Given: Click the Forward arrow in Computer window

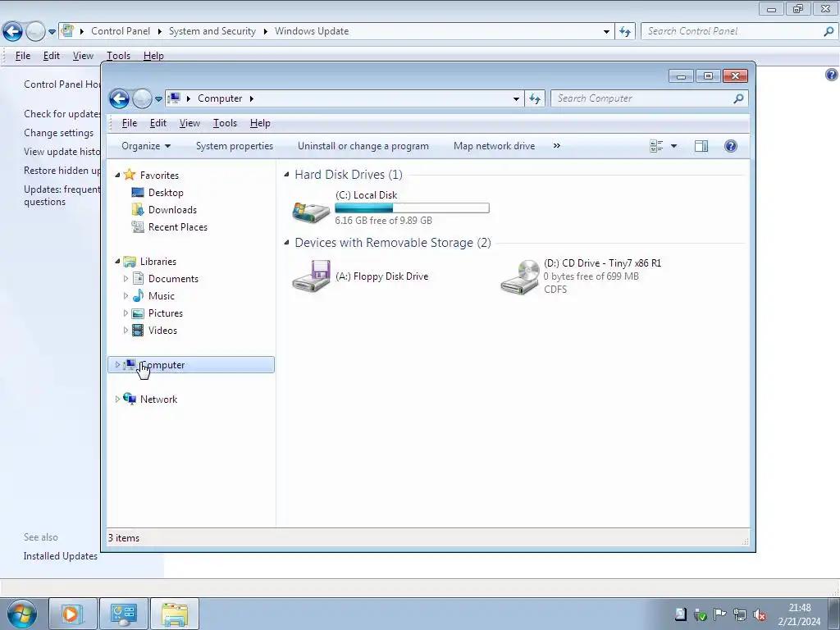Looking at the screenshot, I should coord(142,98).
